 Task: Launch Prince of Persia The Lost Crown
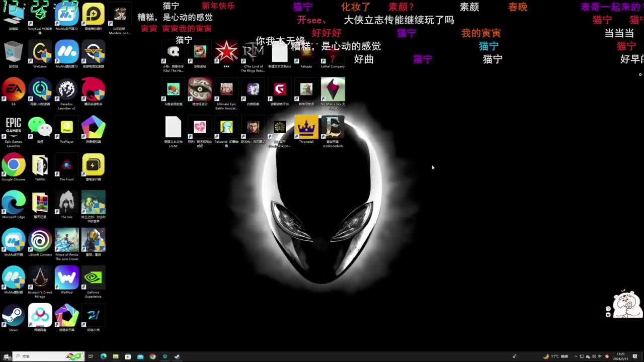(x=66, y=244)
